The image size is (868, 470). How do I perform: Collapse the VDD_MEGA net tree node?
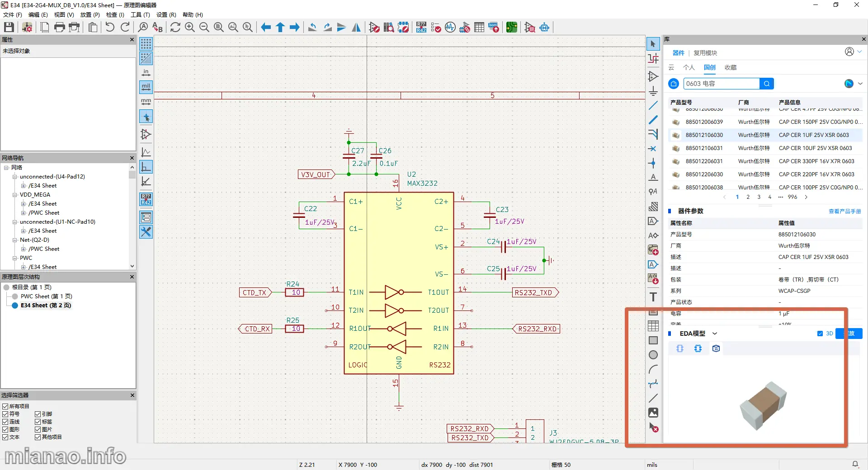pos(14,195)
